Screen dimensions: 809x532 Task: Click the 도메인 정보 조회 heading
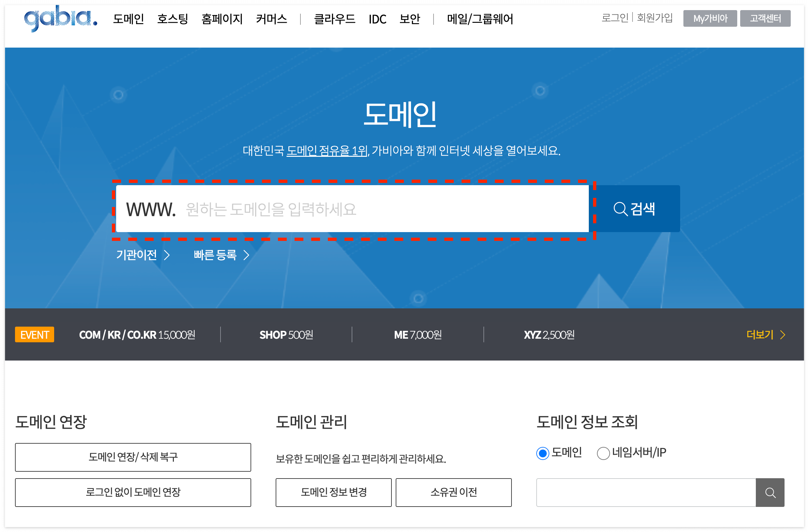pyautogui.click(x=587, y=421)
